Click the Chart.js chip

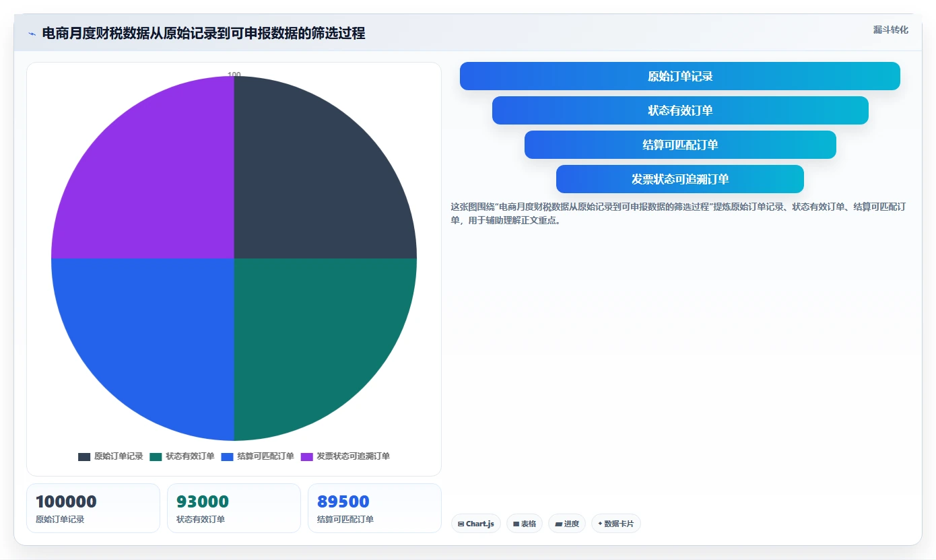point(476,524)
